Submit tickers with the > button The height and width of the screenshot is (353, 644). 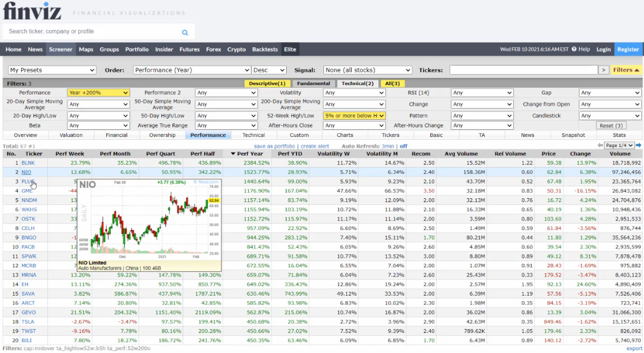(x=603, y=70)
